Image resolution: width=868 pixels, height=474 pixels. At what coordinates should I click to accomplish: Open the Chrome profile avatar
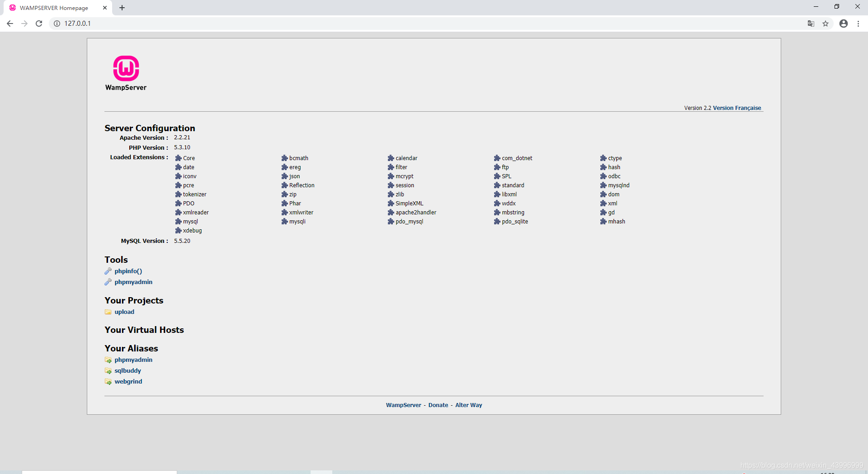(x=844, y=24)
